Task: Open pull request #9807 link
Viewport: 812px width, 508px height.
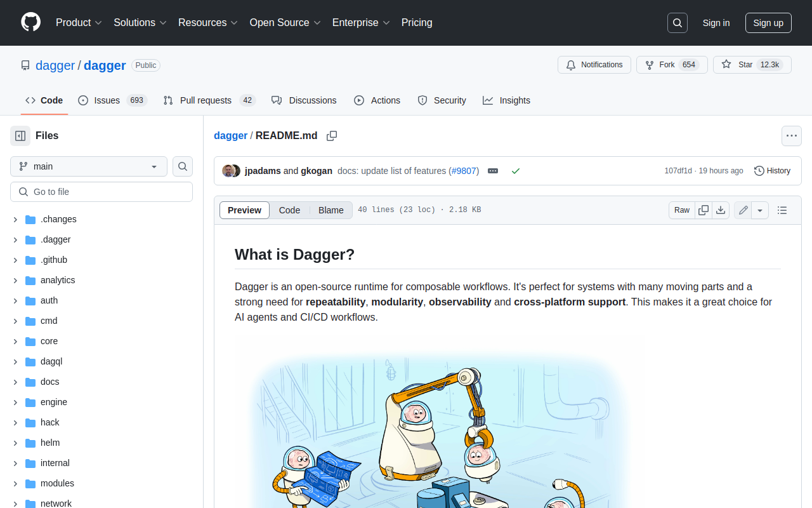Action: pos(465,171)
